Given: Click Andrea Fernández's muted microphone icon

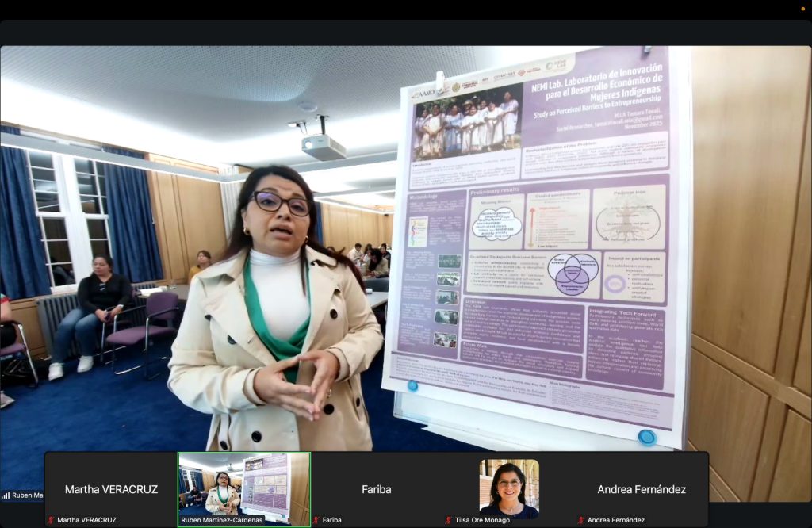Looking at the screenshot, I should [581, 520].
